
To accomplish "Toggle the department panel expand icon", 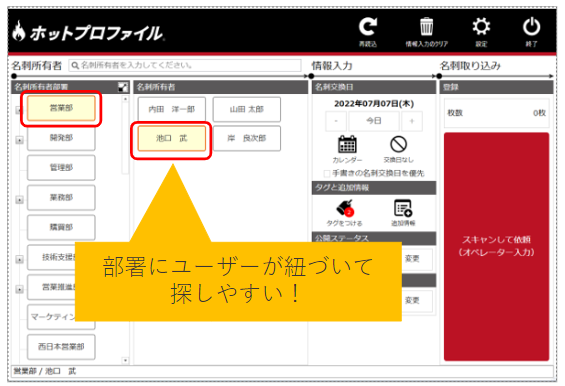I will click(123, 87).
